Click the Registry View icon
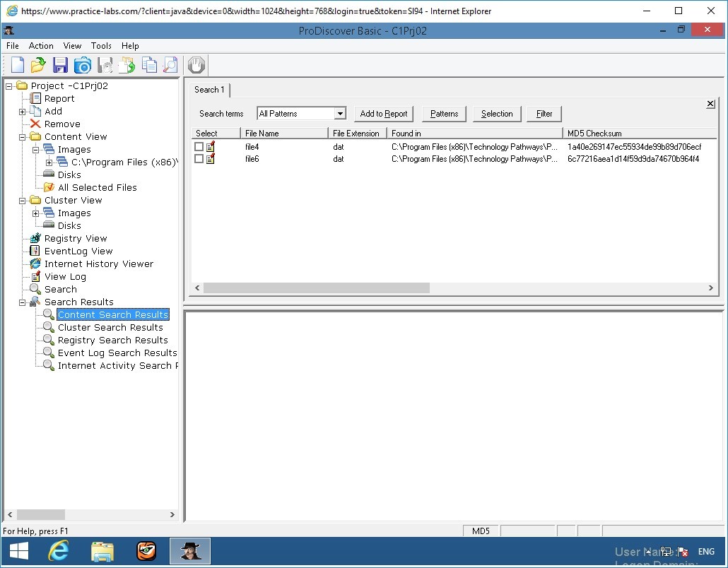The image size is (728, 568). click(x=35, y=238)
